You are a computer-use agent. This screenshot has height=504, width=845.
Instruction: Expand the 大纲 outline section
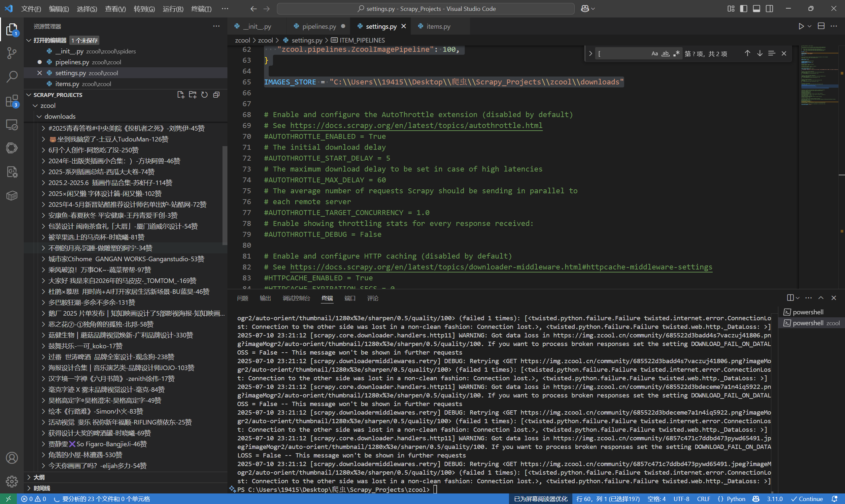[39, 477]
